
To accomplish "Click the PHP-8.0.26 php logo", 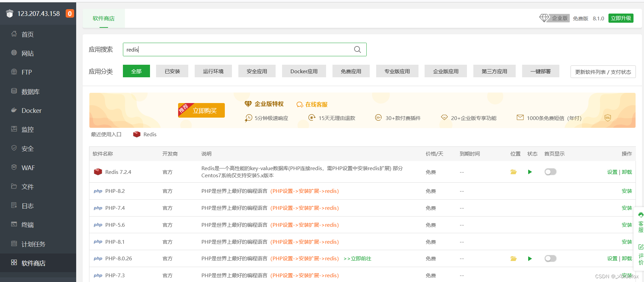I will pyautogui.click(x=98, y=259).
